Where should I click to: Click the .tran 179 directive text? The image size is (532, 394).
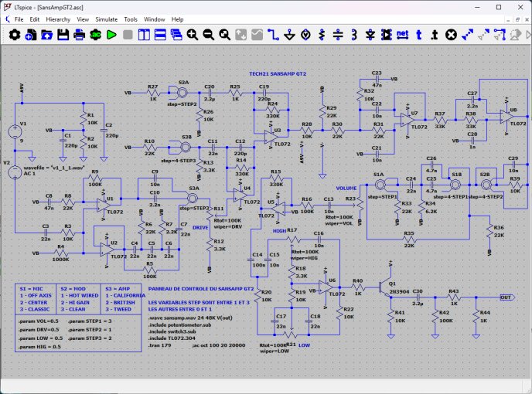coord(160,345)
